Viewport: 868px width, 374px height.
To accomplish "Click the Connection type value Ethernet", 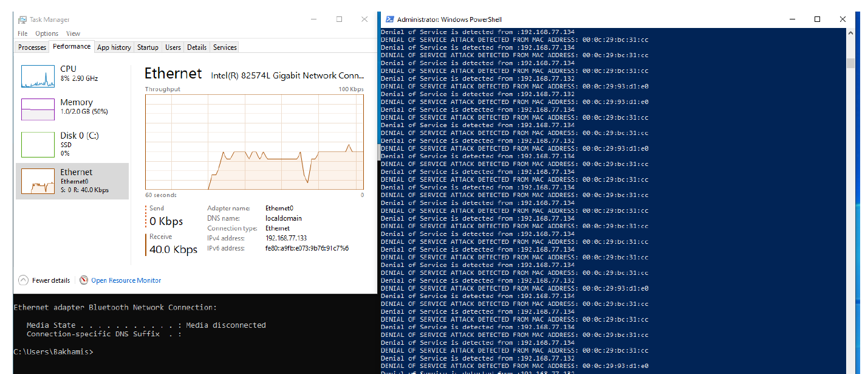I will point(278,228).
